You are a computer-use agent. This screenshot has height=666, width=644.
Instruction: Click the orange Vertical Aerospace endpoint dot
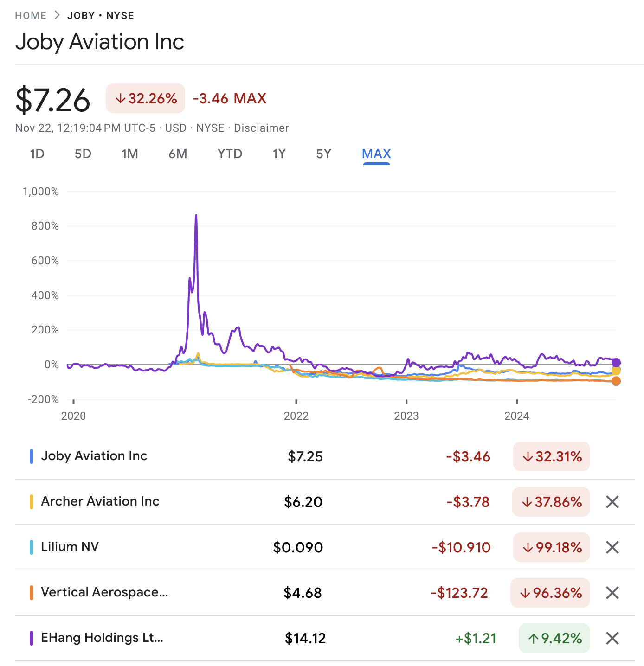616,381
